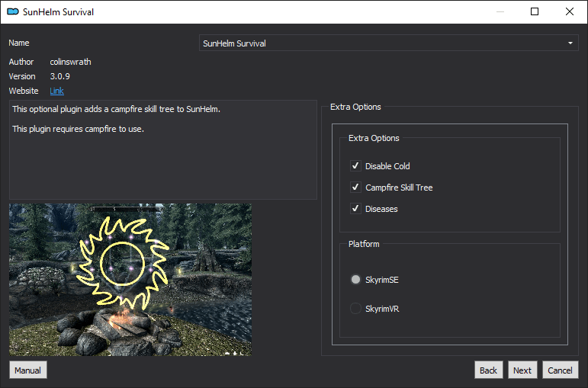
Task: Select the SkyrimSE platform radio button
Action: click(x=355, y=279)
